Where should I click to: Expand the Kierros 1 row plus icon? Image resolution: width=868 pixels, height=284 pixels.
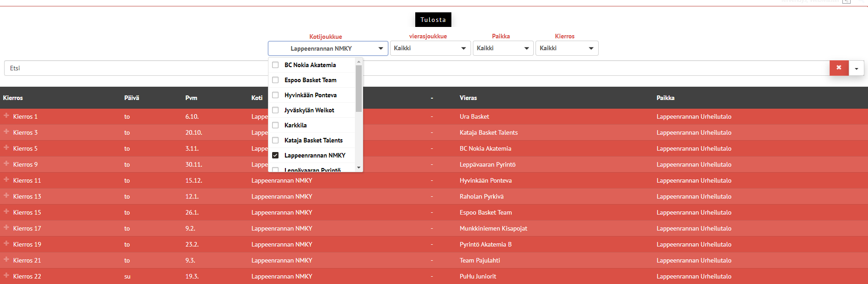click(6, 116)
